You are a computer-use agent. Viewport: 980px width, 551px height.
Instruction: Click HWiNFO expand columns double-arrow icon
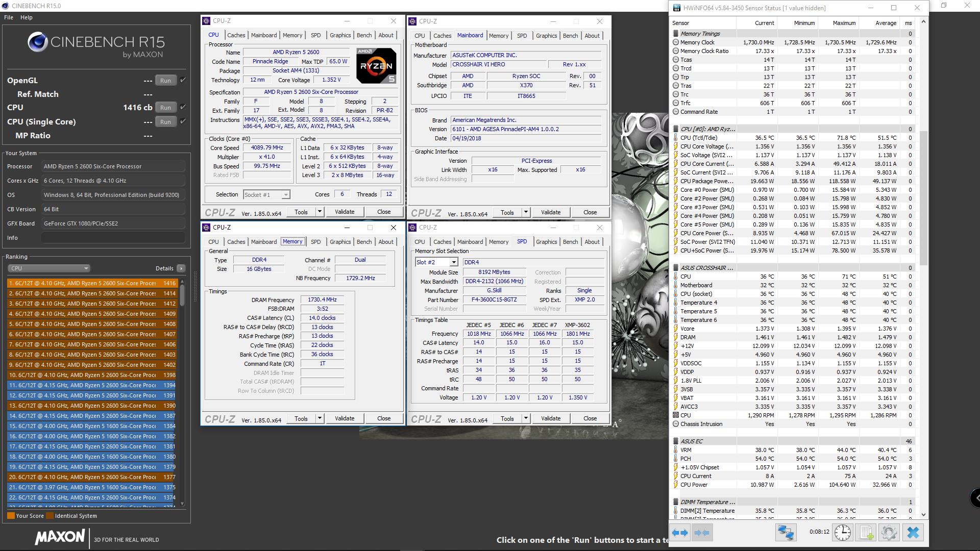(x=680, y=533)
